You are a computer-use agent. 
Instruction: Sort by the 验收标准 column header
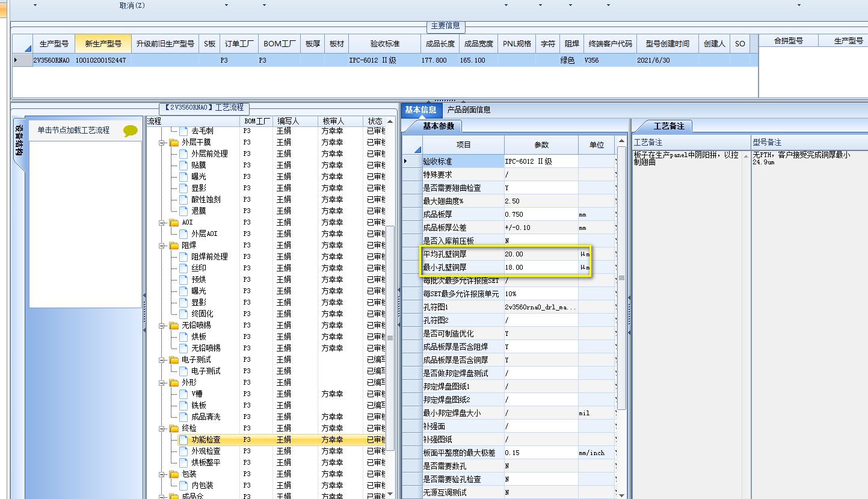coord(386,44)
